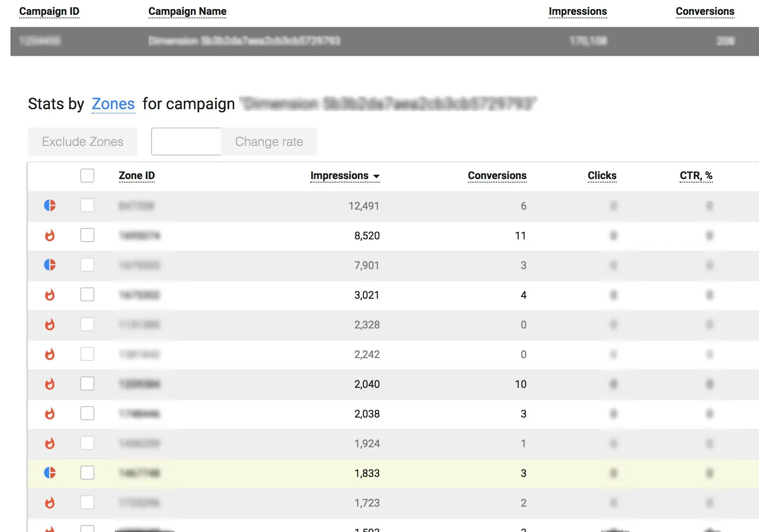The height and width of the screenshot is (532, 759).
Task: Toggle the select-all checkbox in the table header
Action: [87, 176]
